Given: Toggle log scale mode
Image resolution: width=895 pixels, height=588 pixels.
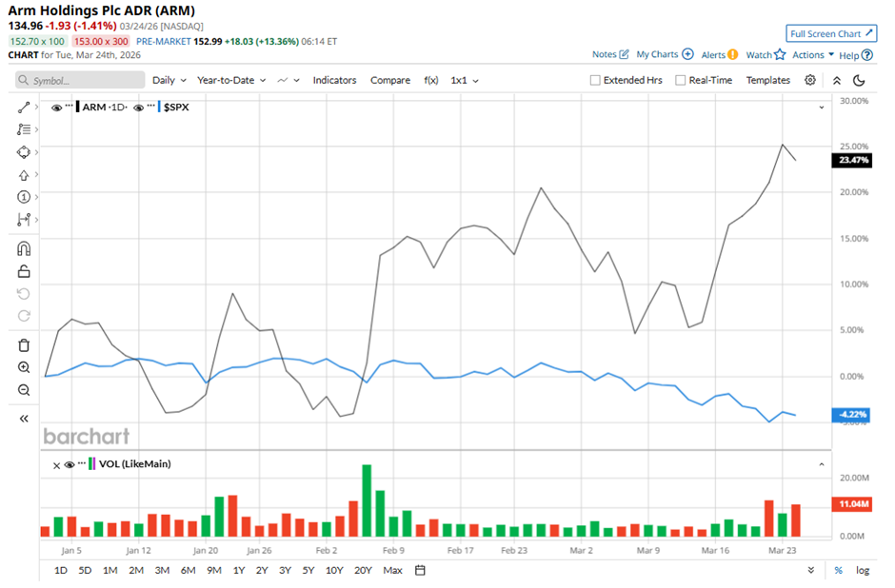Looking at the screenshot, I should coord(863,570).
